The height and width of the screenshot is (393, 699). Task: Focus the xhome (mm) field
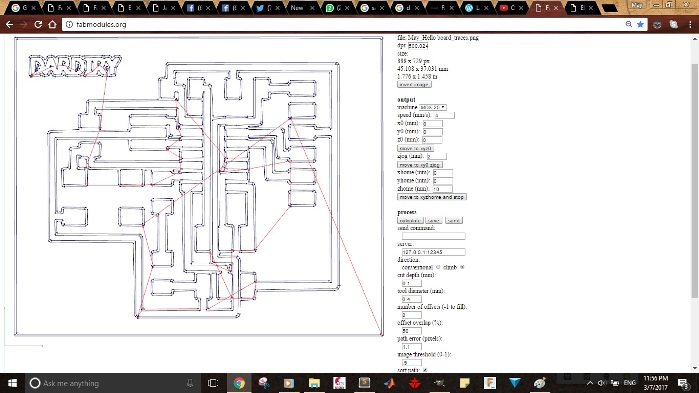pyautogui.click(x=443, y=172)
